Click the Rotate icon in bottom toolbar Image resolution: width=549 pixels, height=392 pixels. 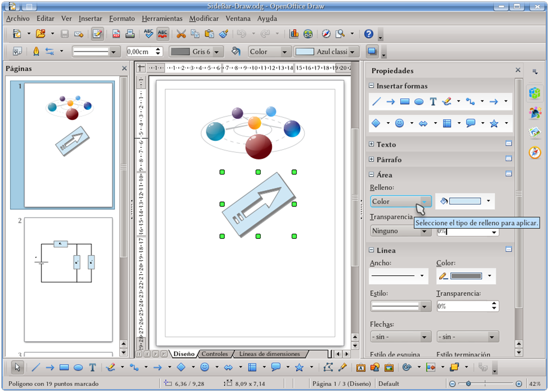(x=407, y=367)
